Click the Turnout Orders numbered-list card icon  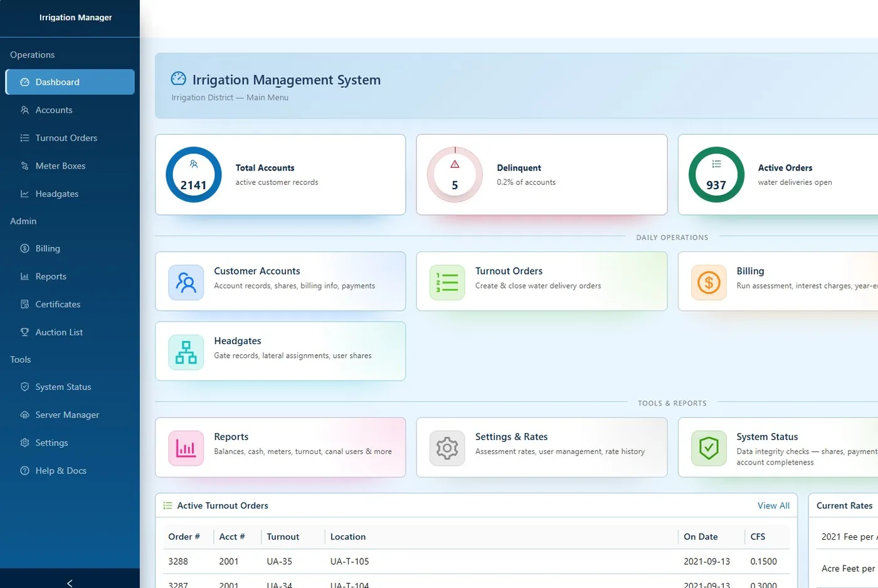[447, 282]
